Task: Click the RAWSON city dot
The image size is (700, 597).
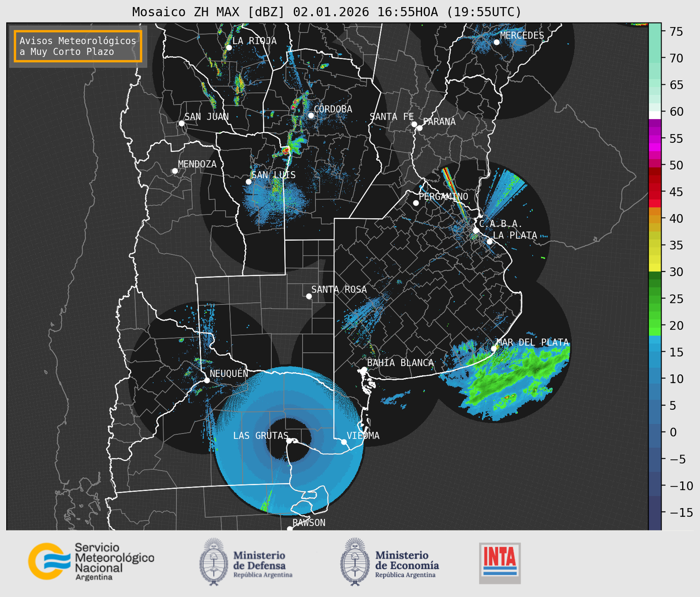Action: (x=290, y=528)
